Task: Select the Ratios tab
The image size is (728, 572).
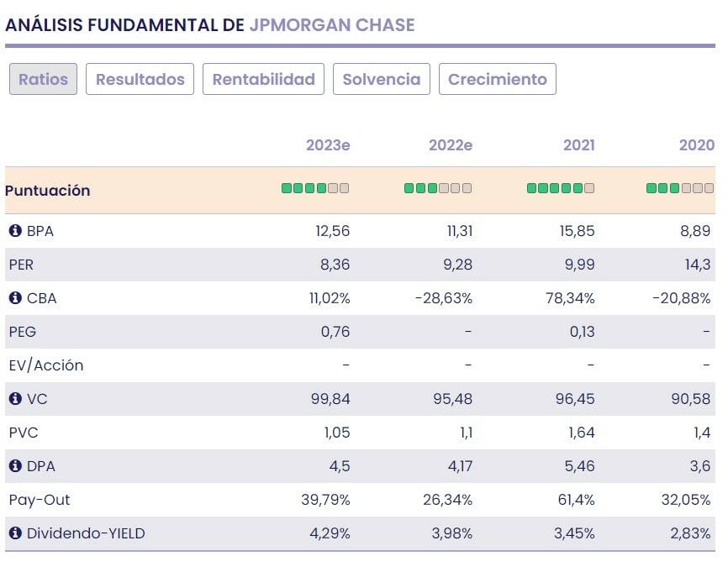Action: (44, 80)
